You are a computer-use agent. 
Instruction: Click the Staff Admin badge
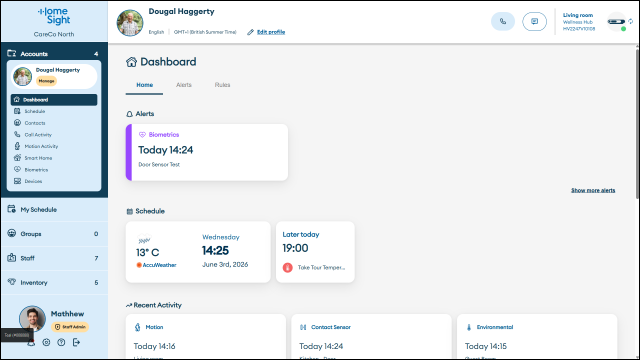(70, 327)
